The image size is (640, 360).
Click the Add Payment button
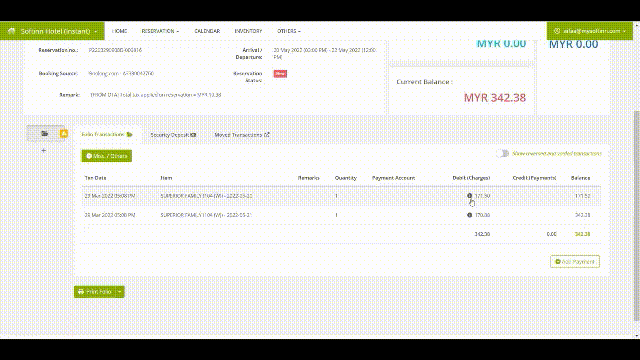pyautogui.click(x=575, y=262)
